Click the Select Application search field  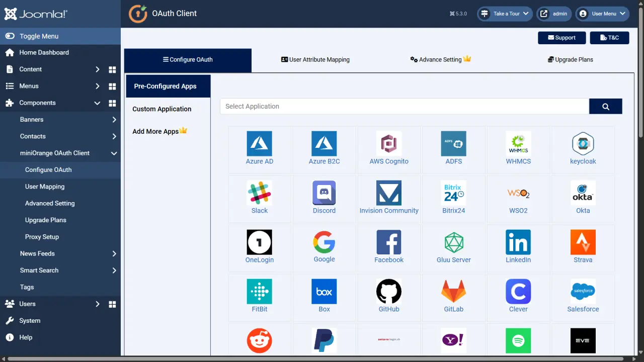(405, 106)
